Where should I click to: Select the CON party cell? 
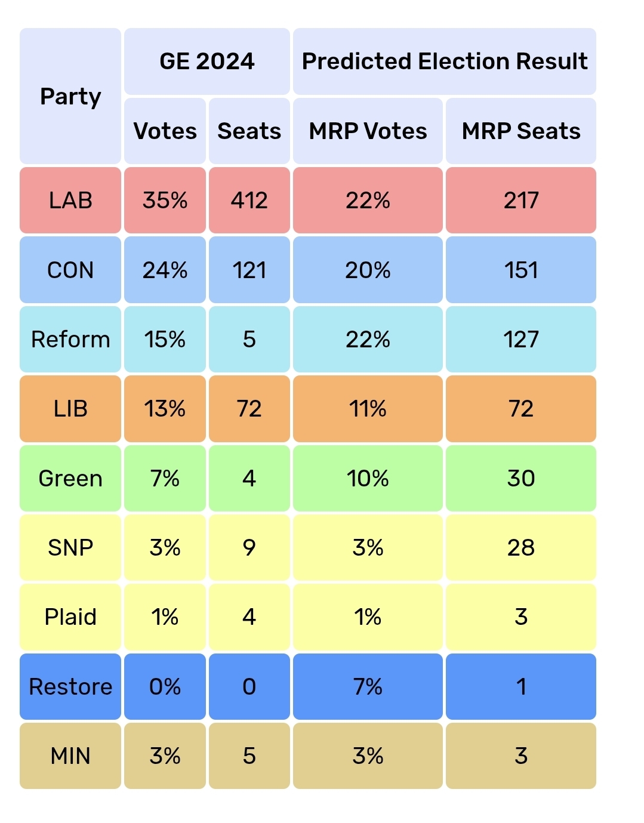pyautogui.click(x=70, y=270)
